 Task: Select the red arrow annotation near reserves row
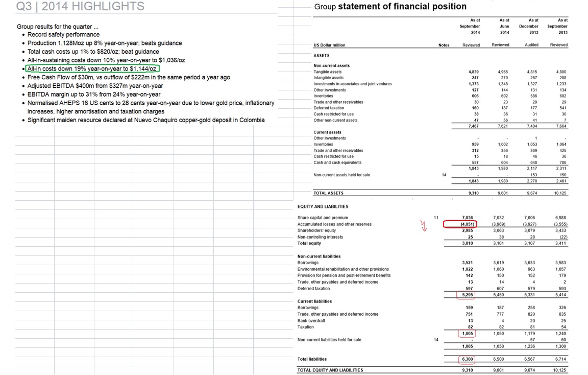[424, 225]
